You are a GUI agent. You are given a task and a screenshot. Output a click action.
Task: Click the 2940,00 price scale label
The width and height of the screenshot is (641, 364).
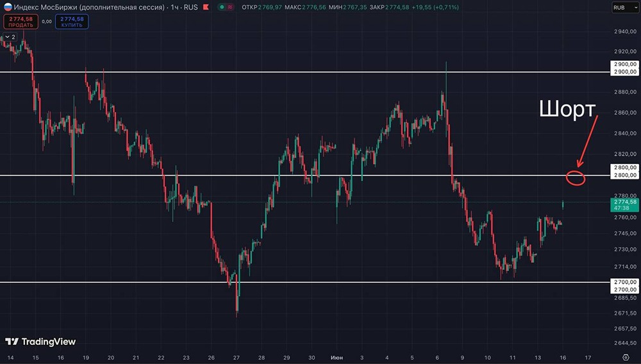(x=625, y=31)
